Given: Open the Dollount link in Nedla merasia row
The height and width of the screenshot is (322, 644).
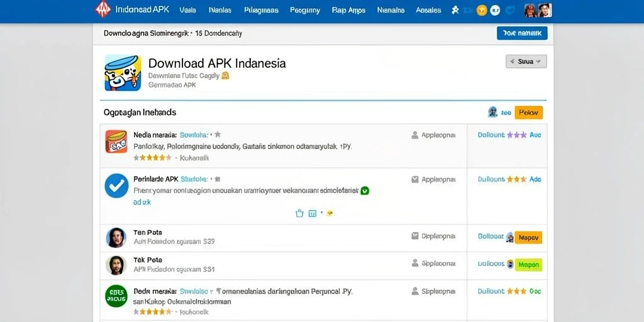Looking at the screenshot, I should tap(491, 135).
